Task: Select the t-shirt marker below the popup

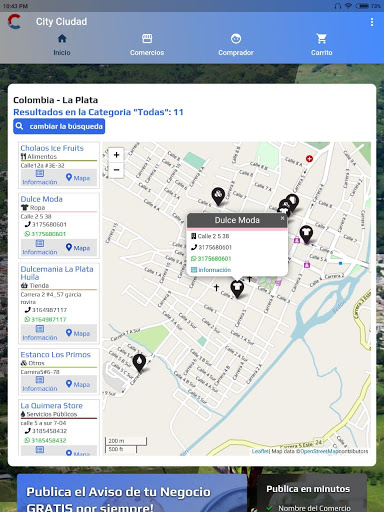Action: pos(237,289)
